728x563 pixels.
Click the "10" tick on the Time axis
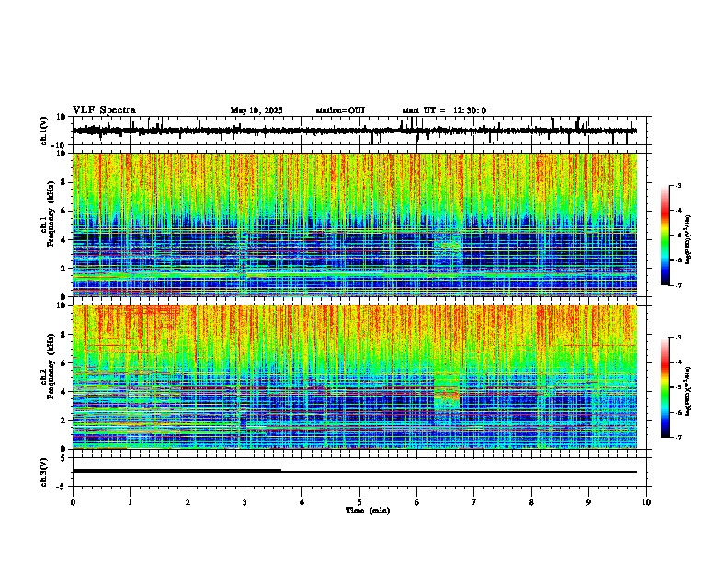[x=646, y=502]
